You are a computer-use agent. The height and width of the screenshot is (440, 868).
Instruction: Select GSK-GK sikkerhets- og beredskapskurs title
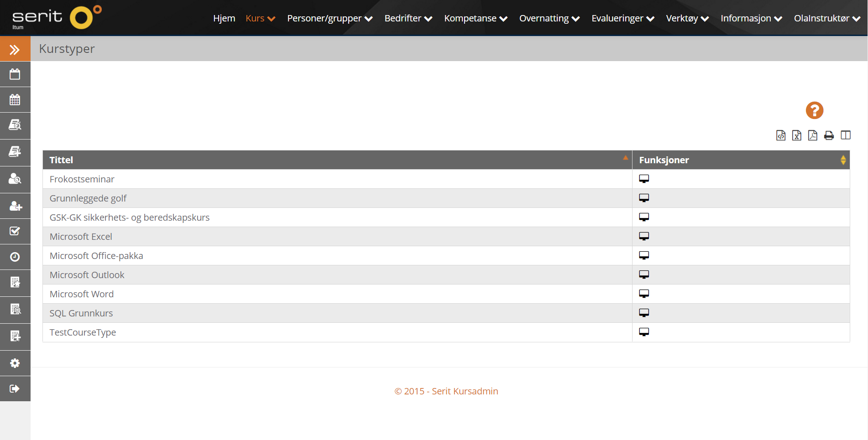pyautogui.click(x=130, y=217)
